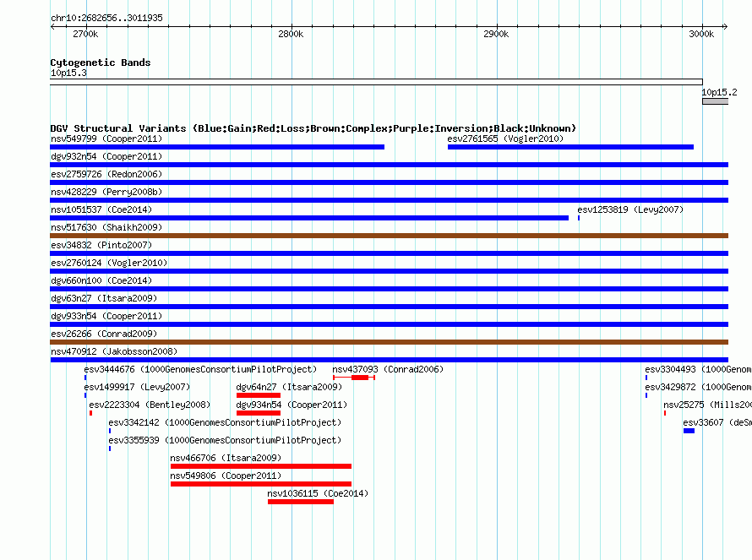Click esv3304493 variant label
This screenshot has height=560, width=752.
pyautogui.click(x=698, y=369)
